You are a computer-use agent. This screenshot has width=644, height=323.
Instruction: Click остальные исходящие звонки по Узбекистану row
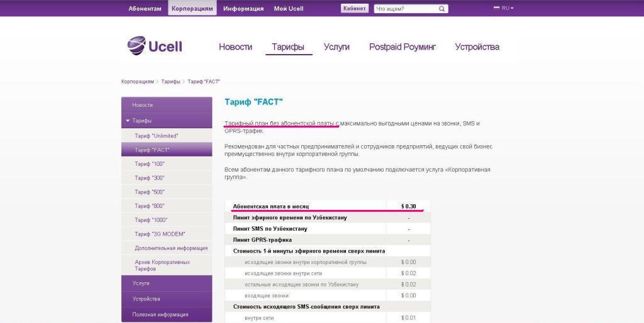(327, 284)
